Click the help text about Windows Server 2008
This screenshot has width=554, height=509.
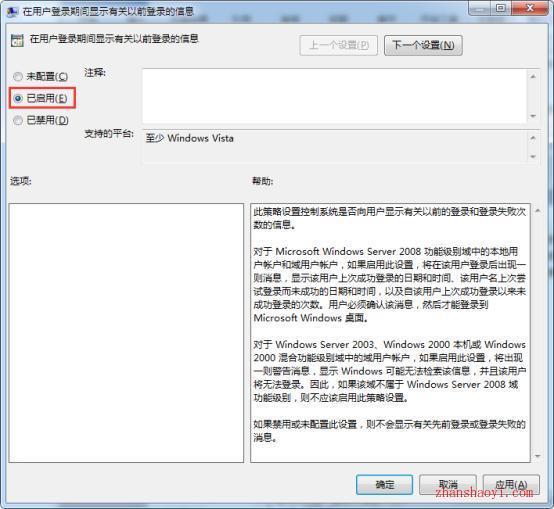(x=390, y=284)
